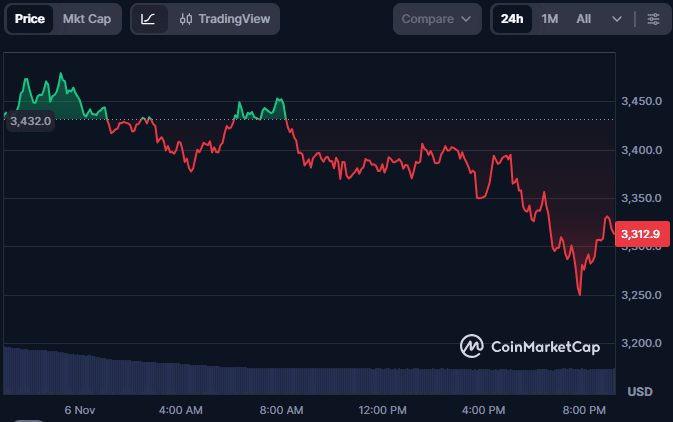The height and width of the screenshot is (422, 673).
Task: Switch to the Price tab
Action: pos(28,19)
